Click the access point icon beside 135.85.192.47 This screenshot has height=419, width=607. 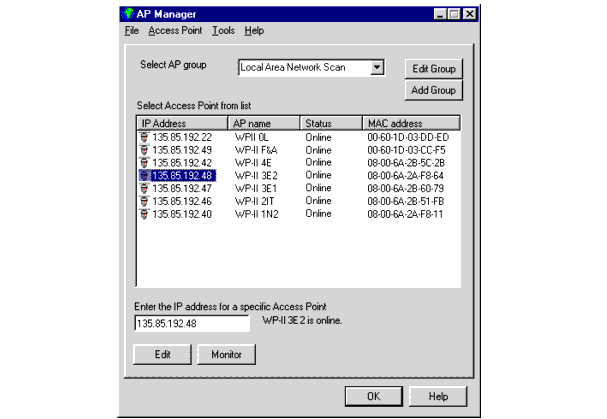coord(144,188)
